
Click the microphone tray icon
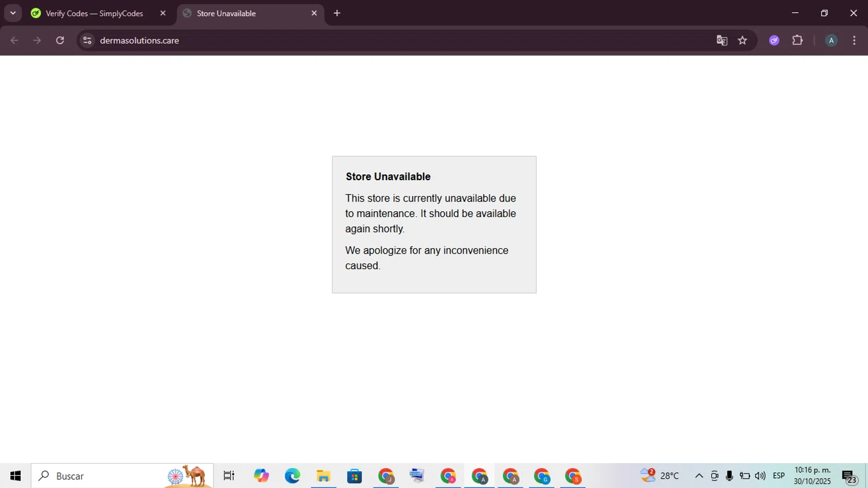point(729,476)
